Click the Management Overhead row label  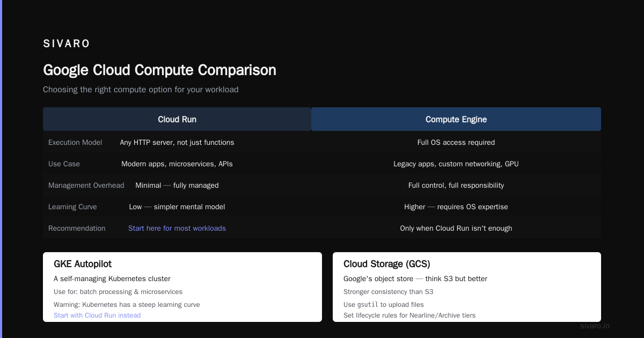click(x=86, y=185)
